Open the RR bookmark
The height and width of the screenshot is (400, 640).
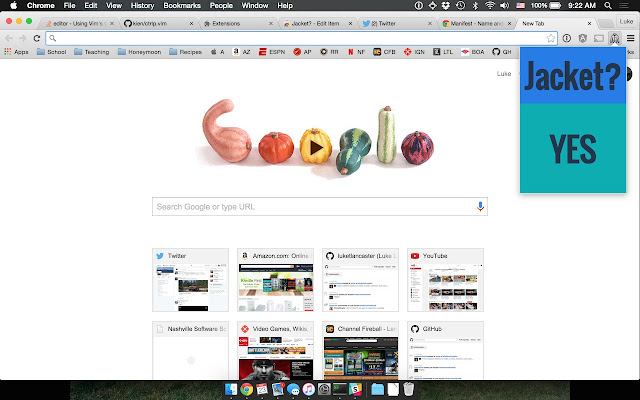point(329,52)
